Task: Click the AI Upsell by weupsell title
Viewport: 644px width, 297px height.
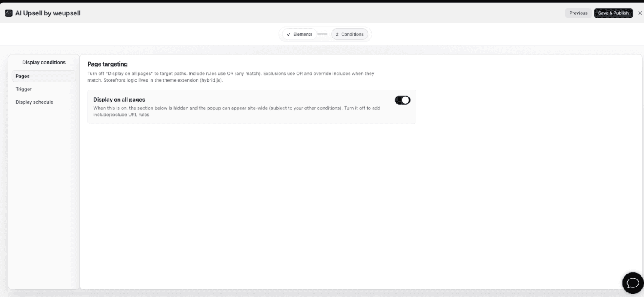Action: [x=48, y=13]
